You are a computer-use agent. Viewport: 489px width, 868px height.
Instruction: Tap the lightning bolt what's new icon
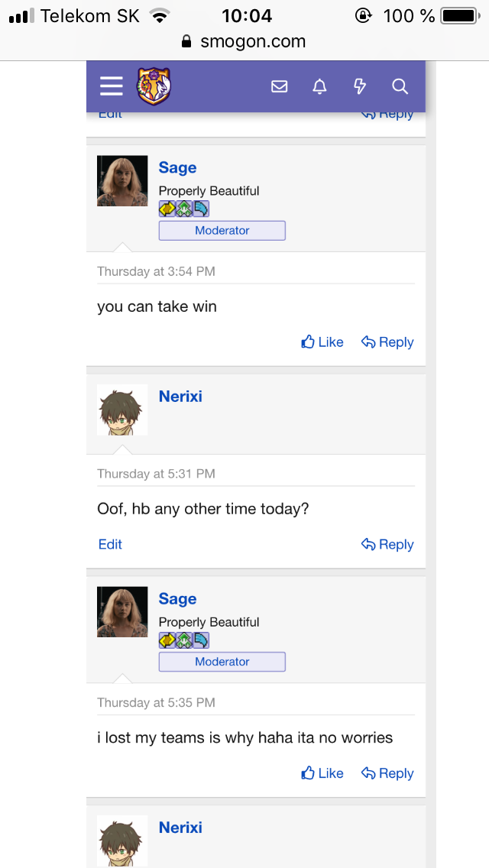click(360, 86)
